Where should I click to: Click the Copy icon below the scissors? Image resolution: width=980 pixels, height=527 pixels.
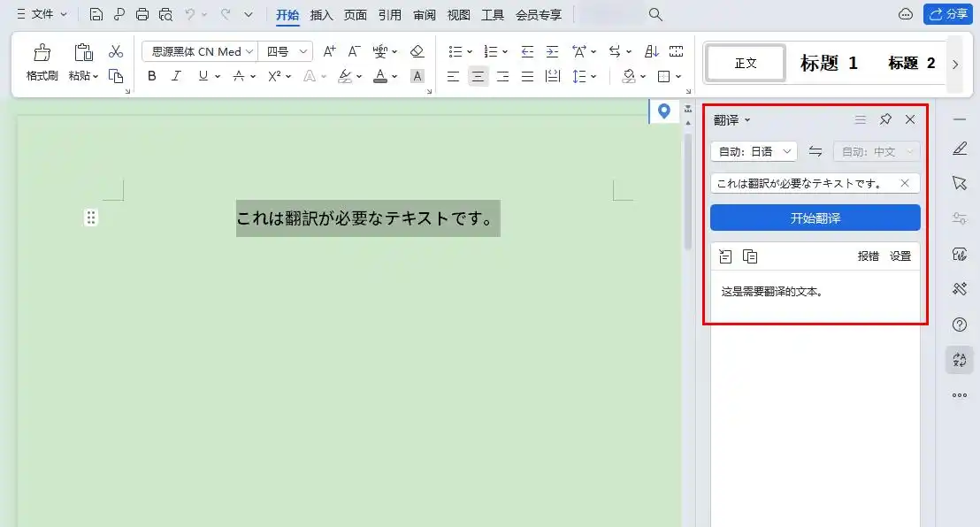click(x=116, y=76)
